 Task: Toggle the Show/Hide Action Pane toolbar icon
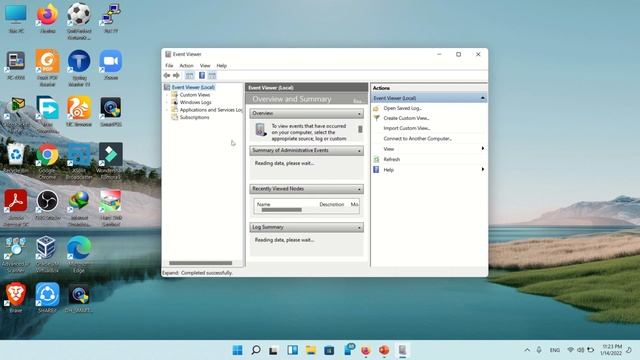click(x=212, y=76)
